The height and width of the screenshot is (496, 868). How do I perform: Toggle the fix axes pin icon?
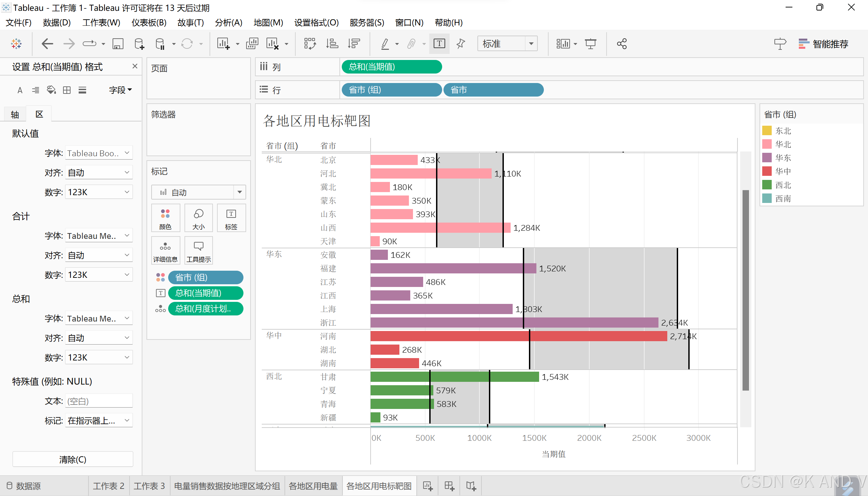click(460, 44)
